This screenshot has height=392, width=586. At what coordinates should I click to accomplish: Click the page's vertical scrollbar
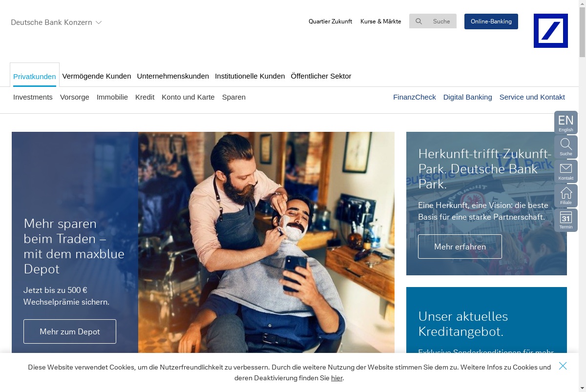(x=582, y=196)
